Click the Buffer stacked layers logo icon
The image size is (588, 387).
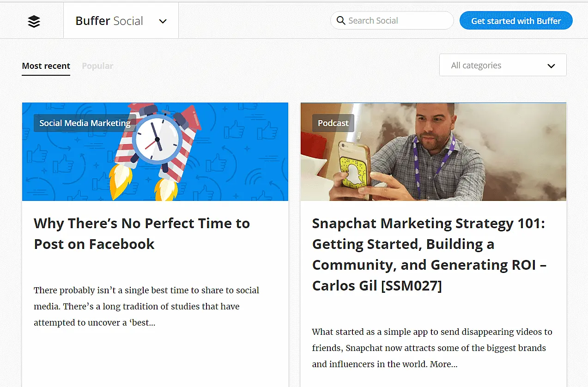(x=34, y=21)
